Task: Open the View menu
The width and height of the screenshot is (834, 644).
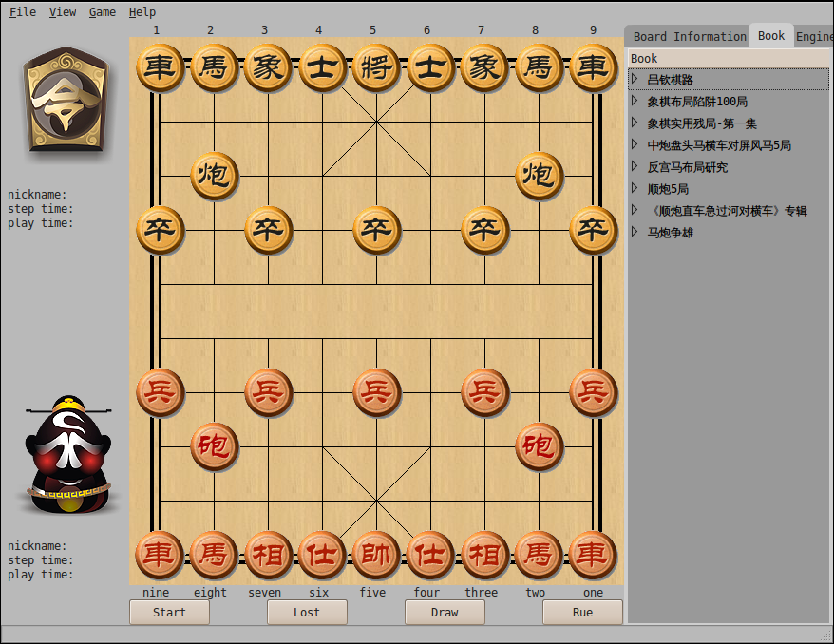Action: point(63,11)
